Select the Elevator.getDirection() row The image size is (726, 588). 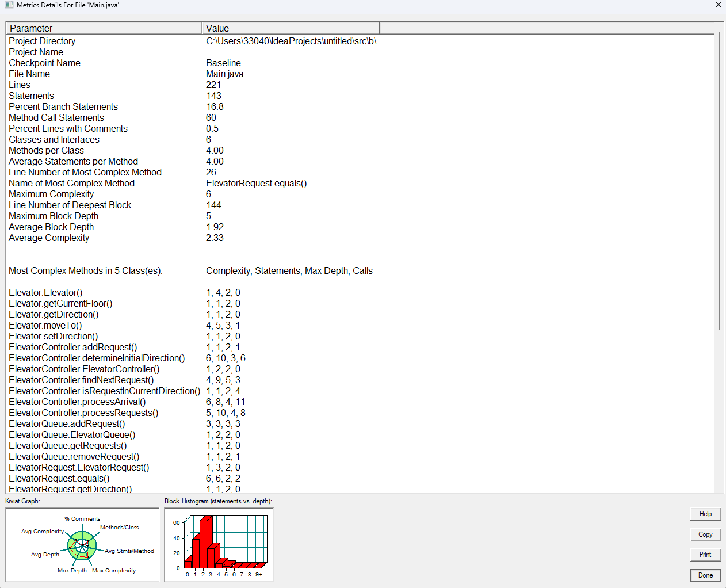[x=193, y=315]
